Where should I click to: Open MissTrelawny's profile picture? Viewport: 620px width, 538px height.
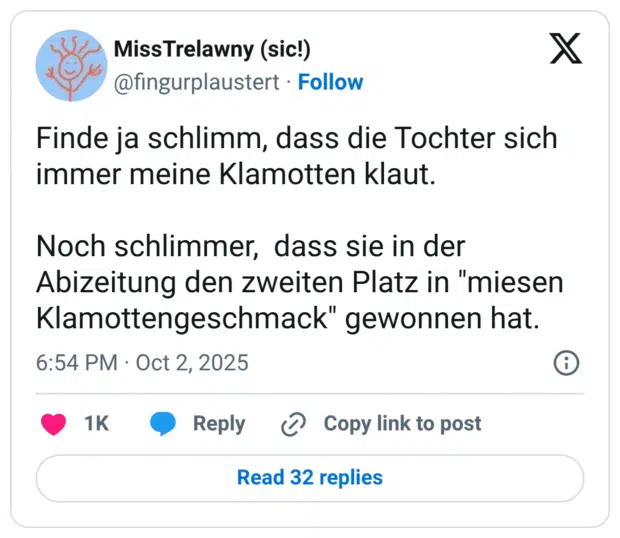(x=71, y=65)
